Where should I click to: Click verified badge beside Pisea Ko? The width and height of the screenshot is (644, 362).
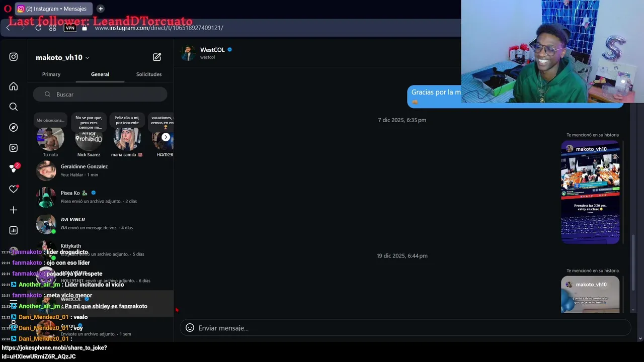coord(94,193)
